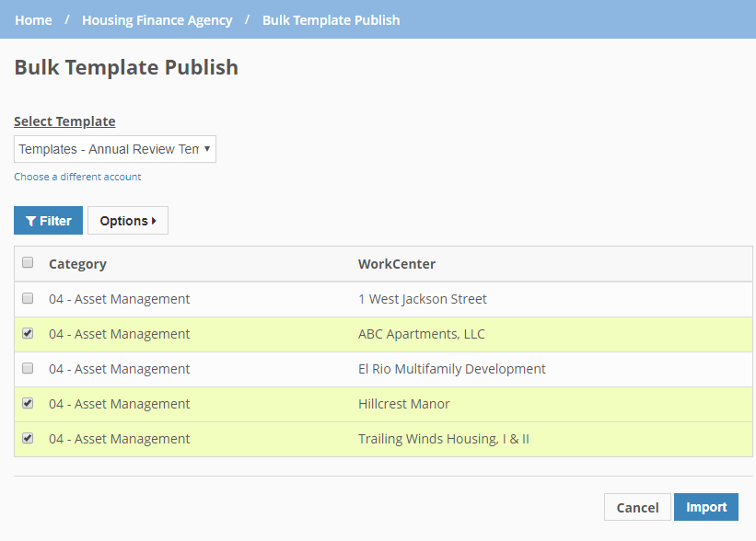Click the Housing Finance Agency breadcrumb

pyautogui.click(x=157, y=19)
